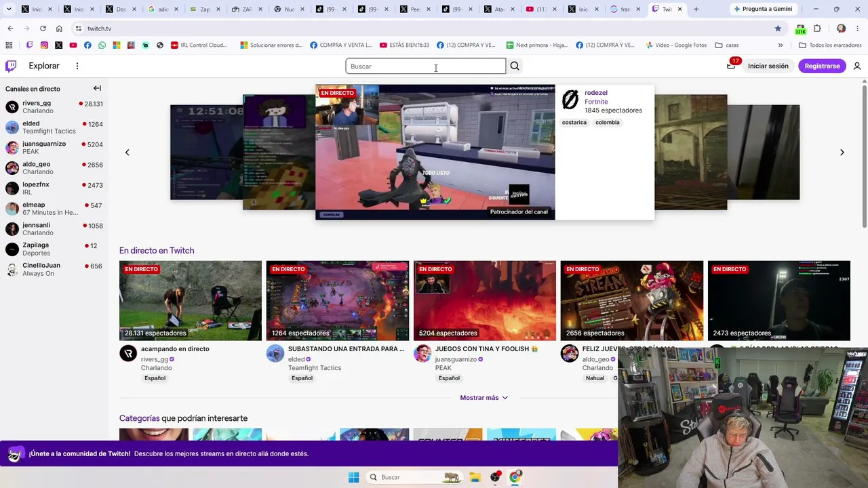Select elmeap in the live channels sidebar

[x=54, y=209]
